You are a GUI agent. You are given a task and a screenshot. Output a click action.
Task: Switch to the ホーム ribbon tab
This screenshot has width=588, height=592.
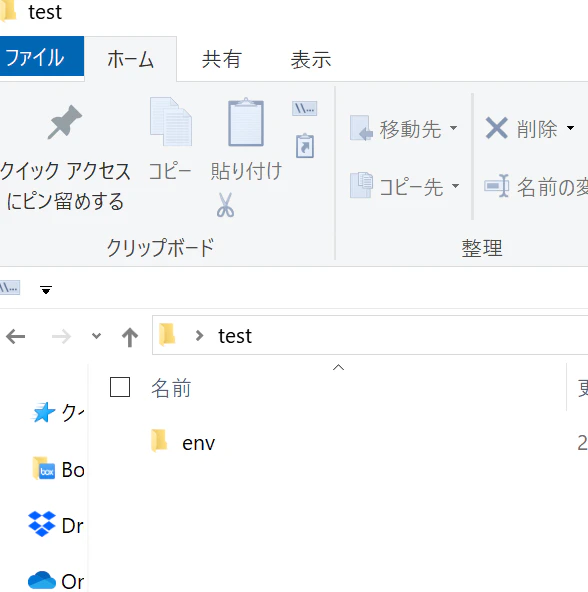[x=130, y=59]
